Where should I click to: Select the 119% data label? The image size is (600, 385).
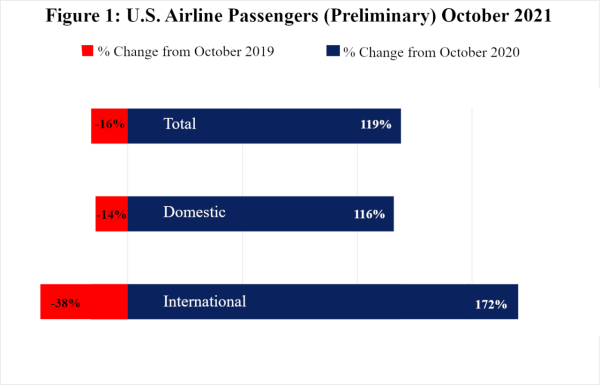(x=376, y=124)
